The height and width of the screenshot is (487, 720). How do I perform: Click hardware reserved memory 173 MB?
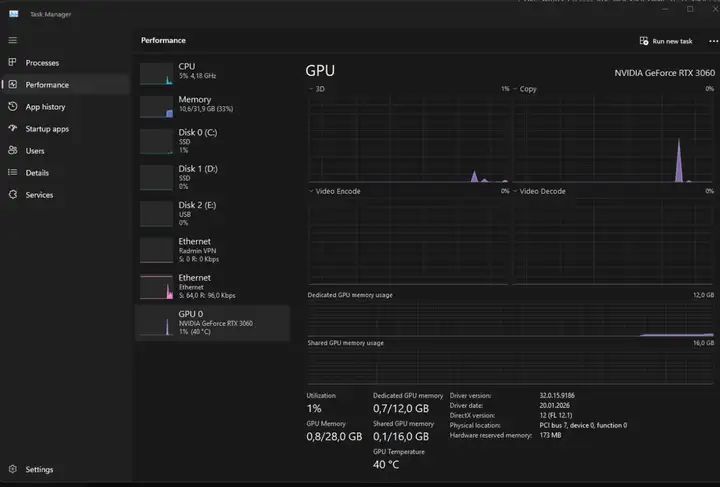coord(550,435)
